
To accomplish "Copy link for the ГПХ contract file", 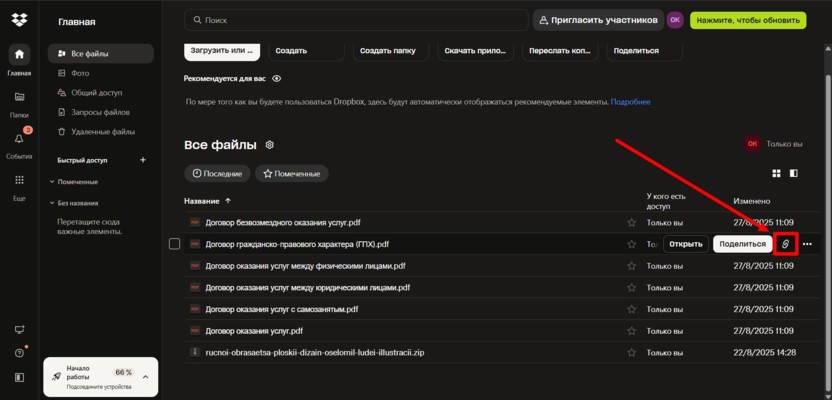I will coord(785,244).
